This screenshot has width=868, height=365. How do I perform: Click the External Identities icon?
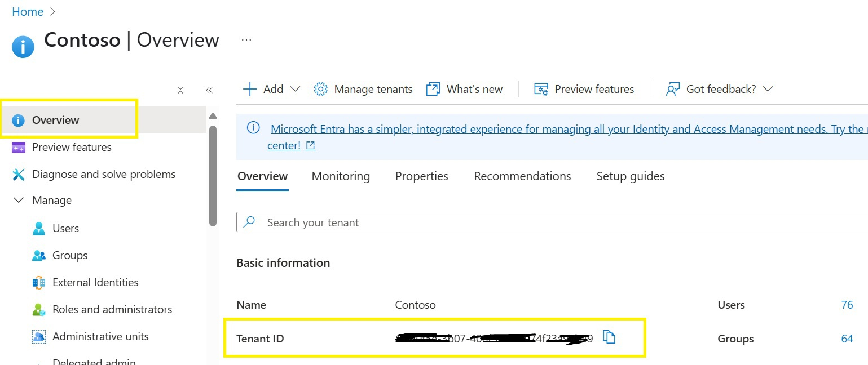coord(39,283)
